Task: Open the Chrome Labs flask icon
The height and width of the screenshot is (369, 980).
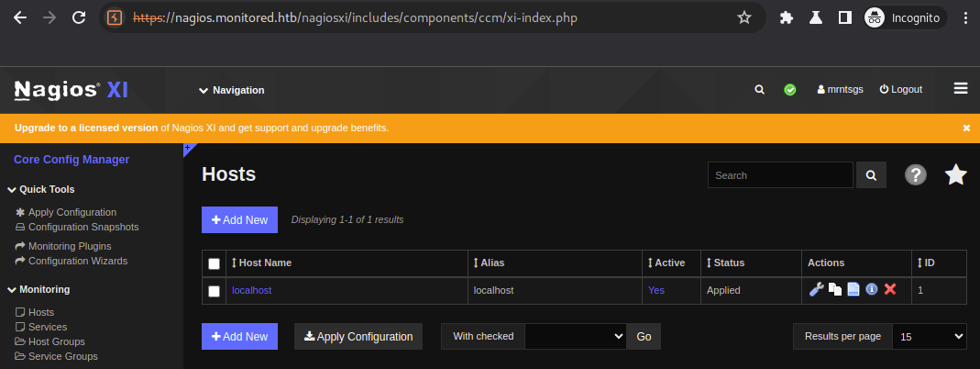Action: 815,17
